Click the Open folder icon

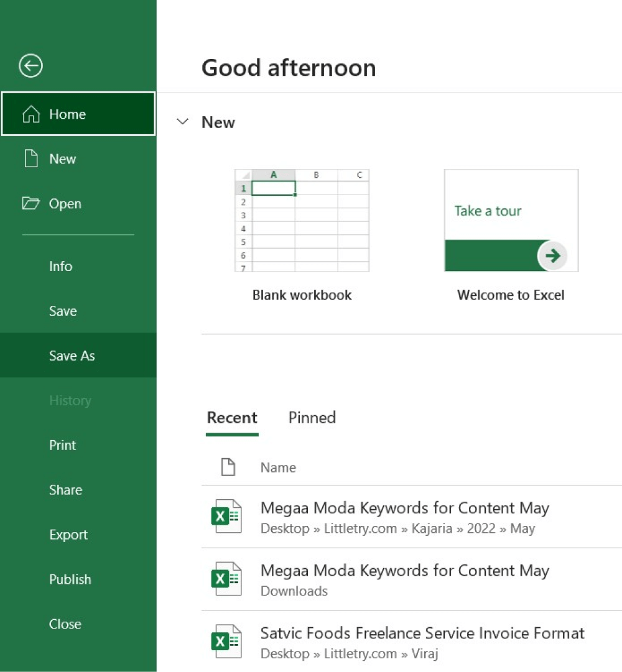(x=31, y=203)
